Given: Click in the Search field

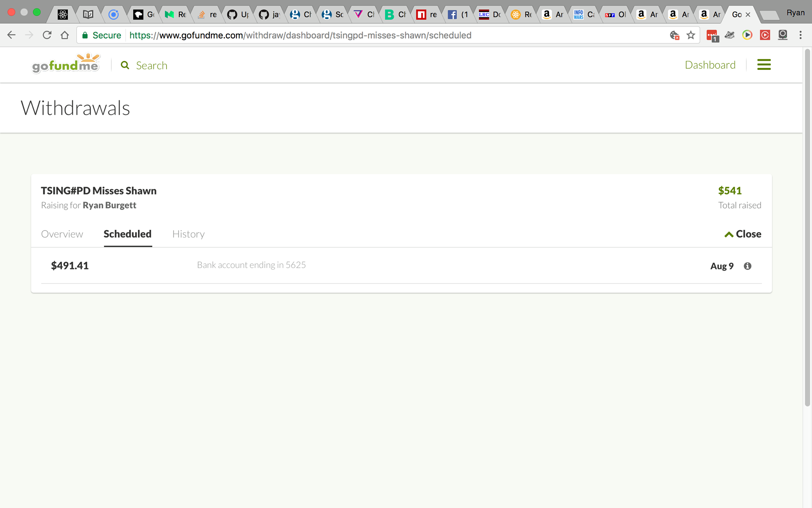Looking at the screenshot, I should coord(151,65).
